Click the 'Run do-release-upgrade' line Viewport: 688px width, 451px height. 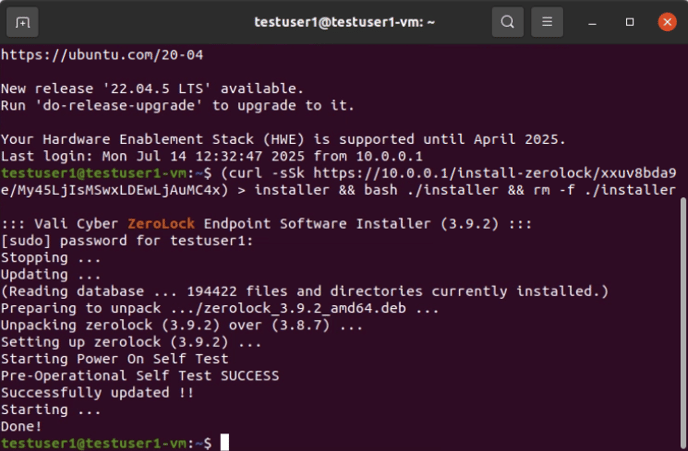pyautogui.click(x=177, y=106)
